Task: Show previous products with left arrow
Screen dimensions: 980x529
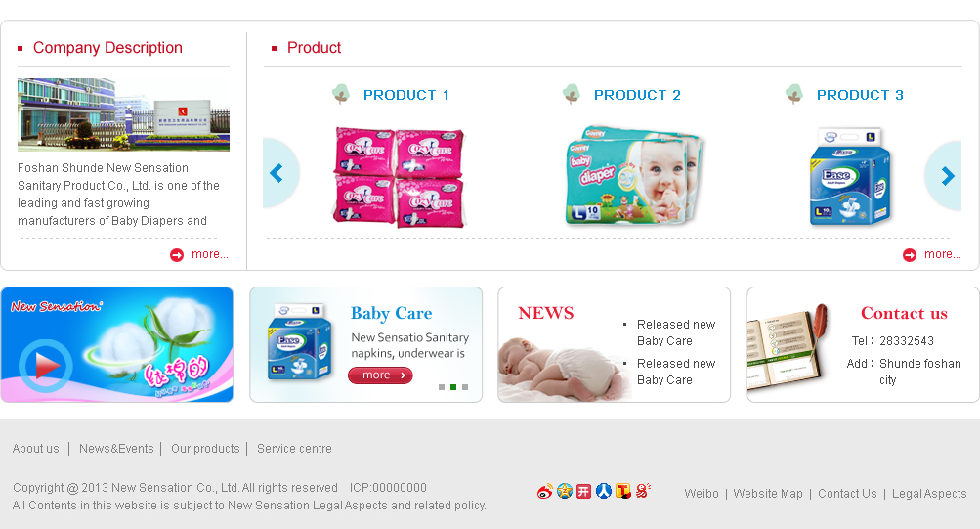Action: click(280, 173)
